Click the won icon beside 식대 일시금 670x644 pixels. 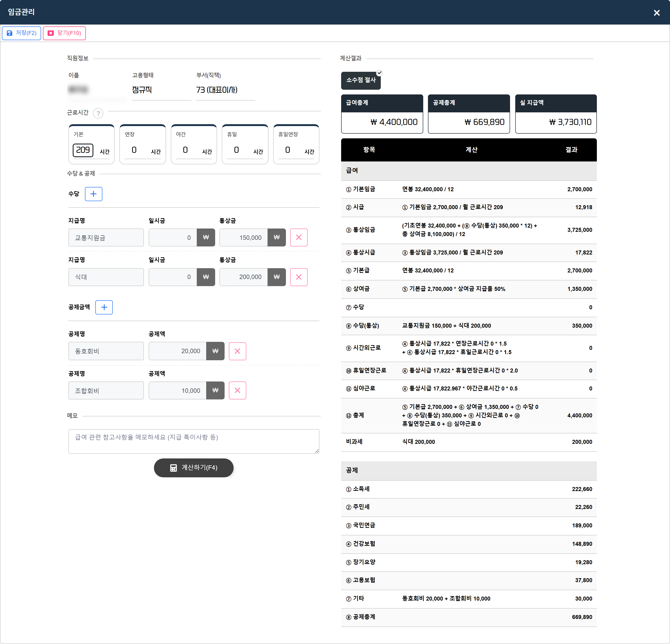206,277
